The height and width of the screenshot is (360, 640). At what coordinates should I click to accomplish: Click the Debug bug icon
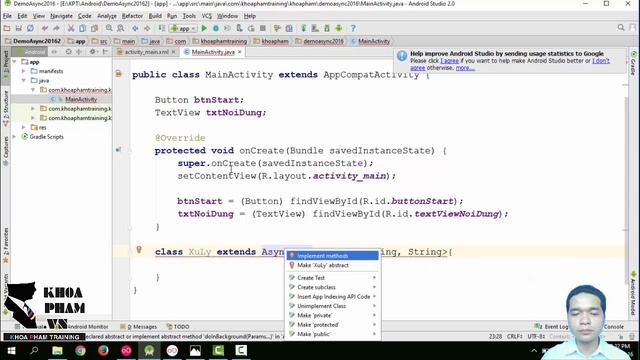(x=216, y=28)
